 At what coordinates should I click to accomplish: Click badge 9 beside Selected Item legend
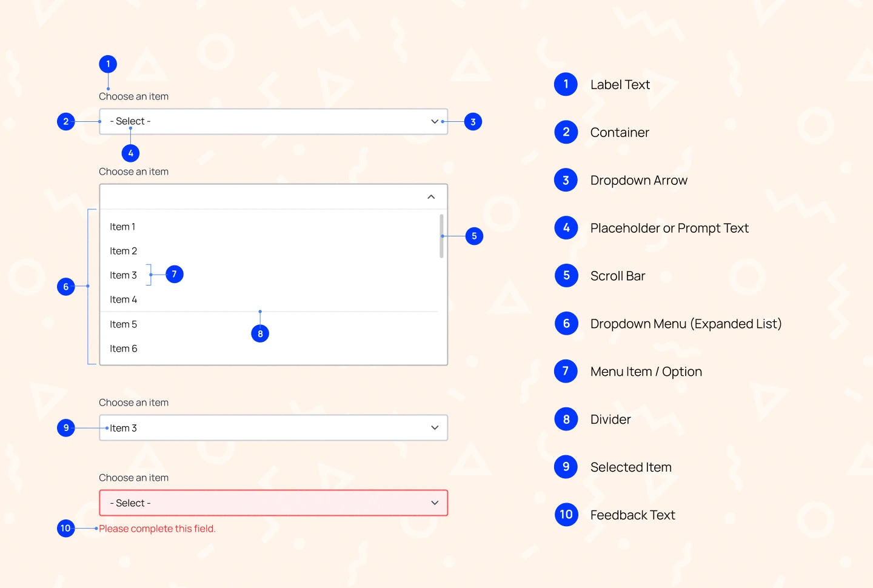click(65, 427)
